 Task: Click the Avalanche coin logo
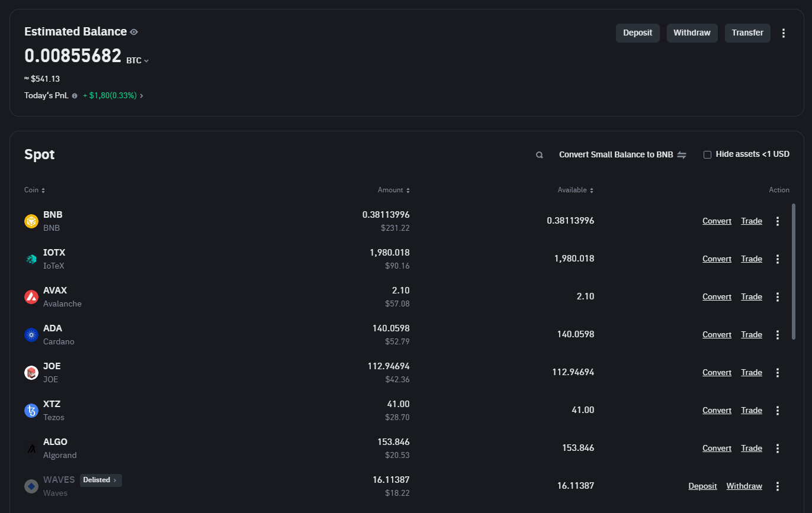pos(31,297)
